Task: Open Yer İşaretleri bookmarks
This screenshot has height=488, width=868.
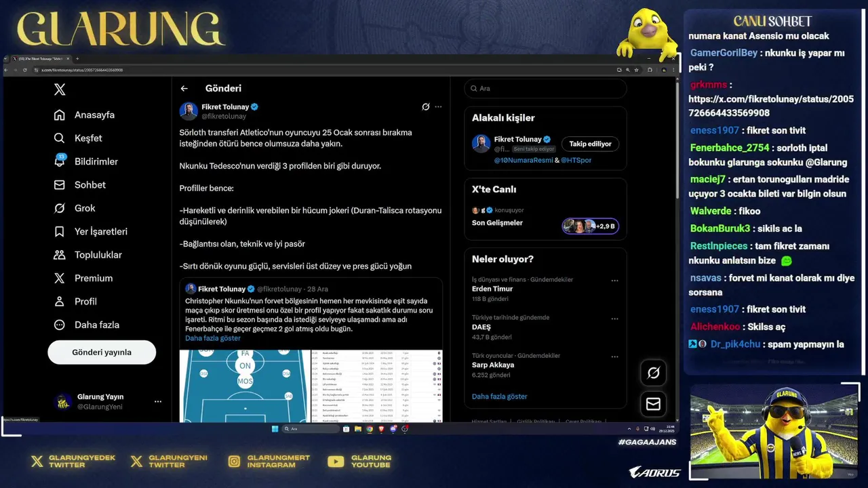Action: coord(91,232)
